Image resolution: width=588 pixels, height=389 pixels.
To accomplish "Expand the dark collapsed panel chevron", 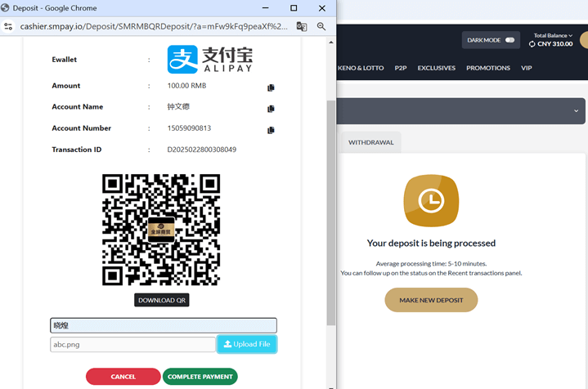I will pyautogui.click(x=576, y=111).
